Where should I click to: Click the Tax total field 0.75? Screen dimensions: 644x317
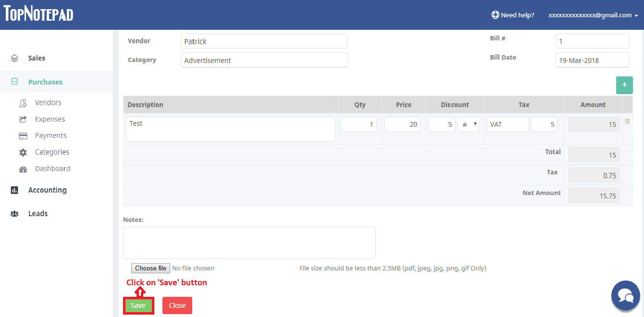pyautogui.click(x=594, y=175)
